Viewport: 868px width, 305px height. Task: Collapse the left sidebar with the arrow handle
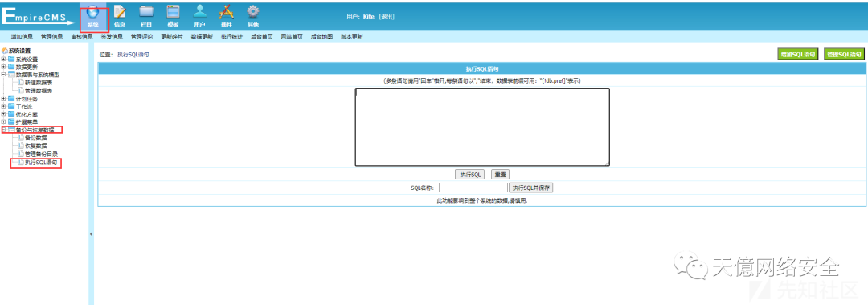pyautogui.click(x=91, y=234)
